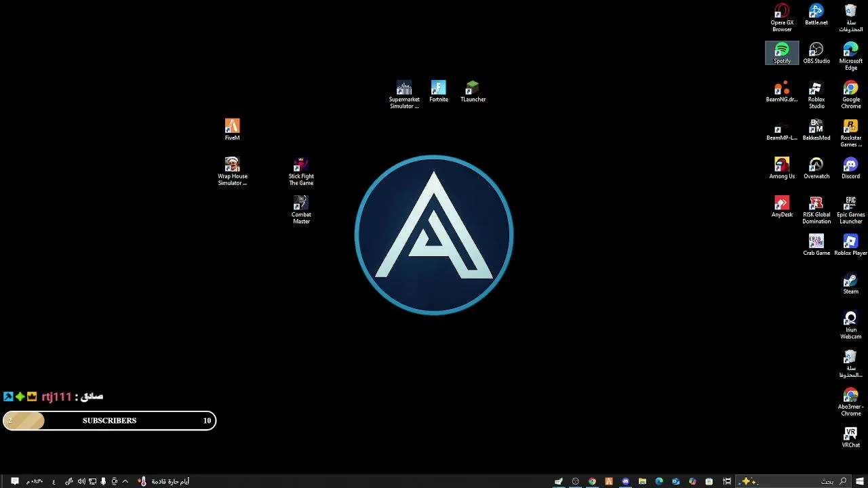The width and height of the screenshot is (868, 488).
Task: Open the Roblox Studio icon
Action: [816, 95]
